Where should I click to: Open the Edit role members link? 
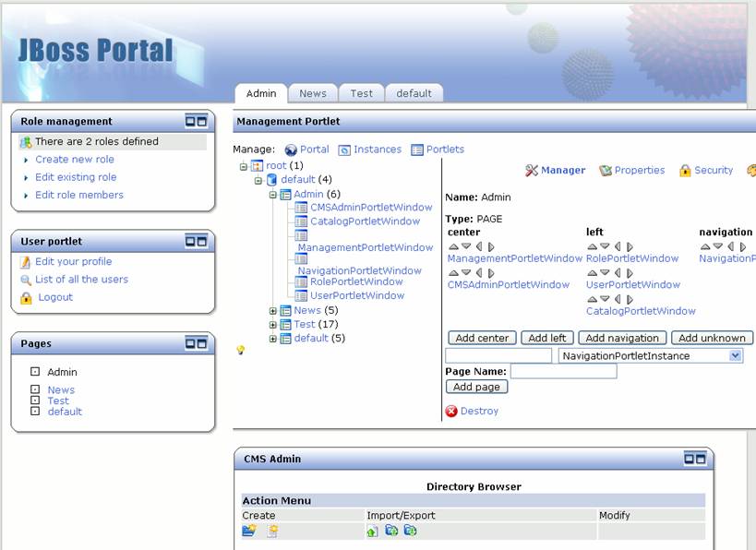[x=79, y=195]
